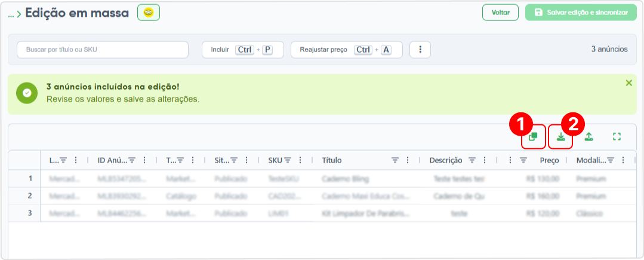Open filter for the SKU column

pyautogui.click(x=288, y=160)
